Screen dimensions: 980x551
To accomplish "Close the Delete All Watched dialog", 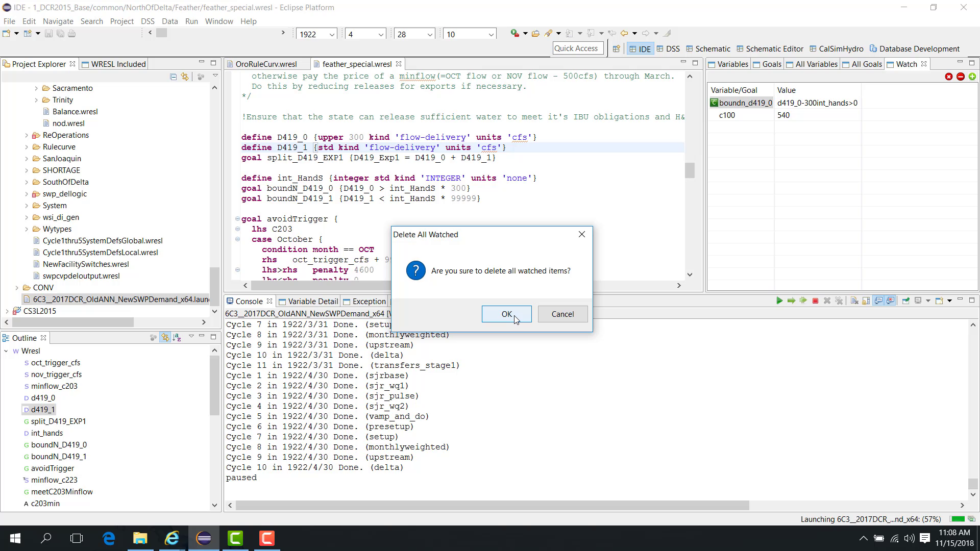I will pos(581,234).
